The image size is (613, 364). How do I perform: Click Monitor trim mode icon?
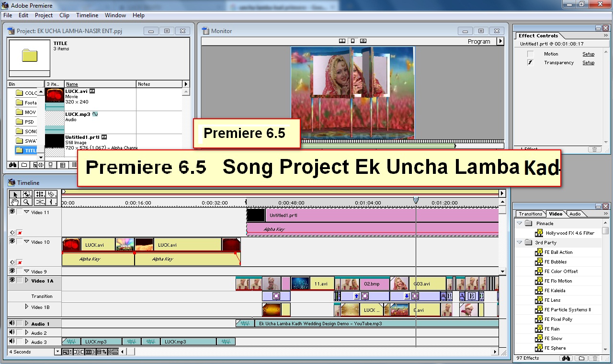[x=363, y=41]
